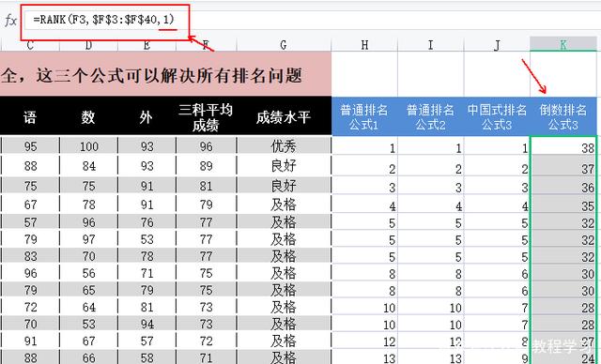
Task: Select the reverse rank 24 cell
Action: point(563,357)
